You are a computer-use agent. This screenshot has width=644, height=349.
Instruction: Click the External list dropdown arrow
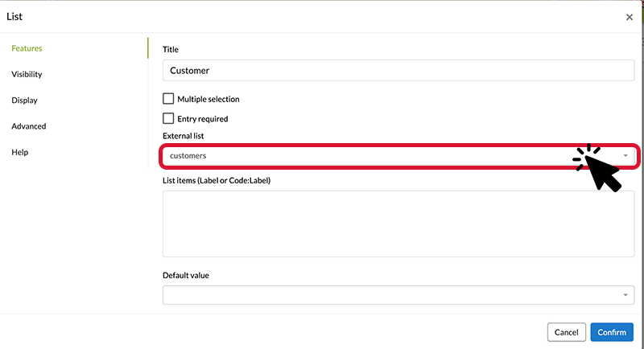(625, 156)
